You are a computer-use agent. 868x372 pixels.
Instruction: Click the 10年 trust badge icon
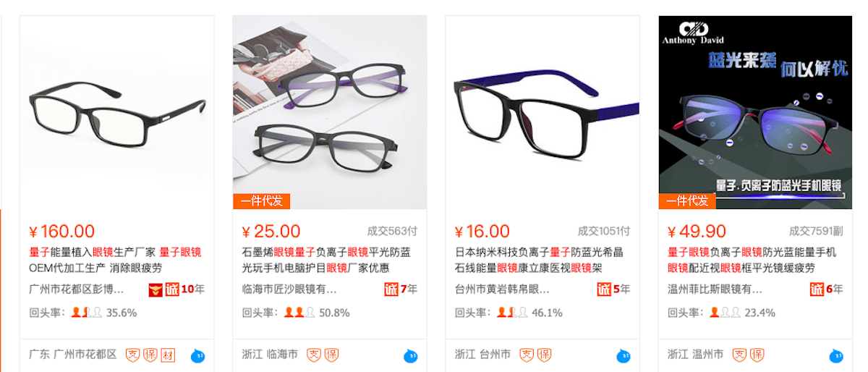pos(172,289)
